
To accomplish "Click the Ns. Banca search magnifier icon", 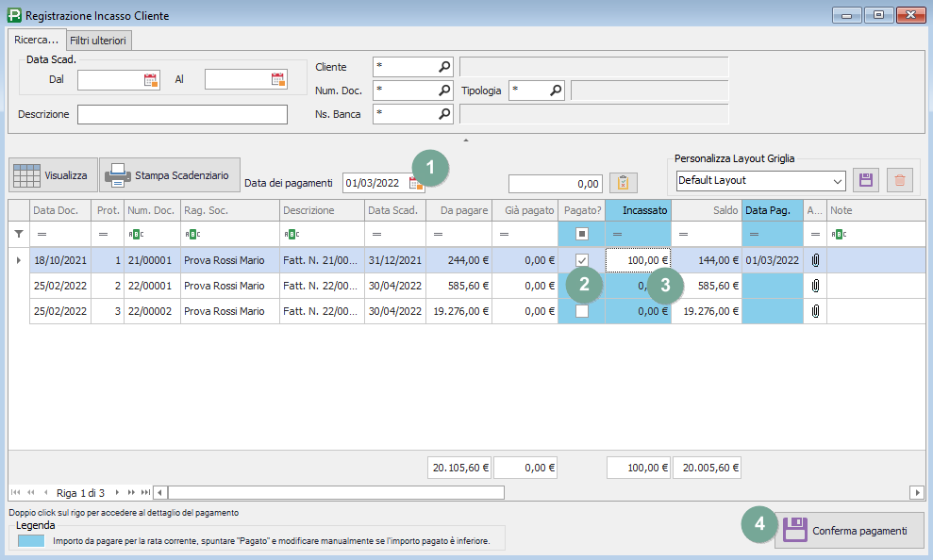I will point(444,113).
